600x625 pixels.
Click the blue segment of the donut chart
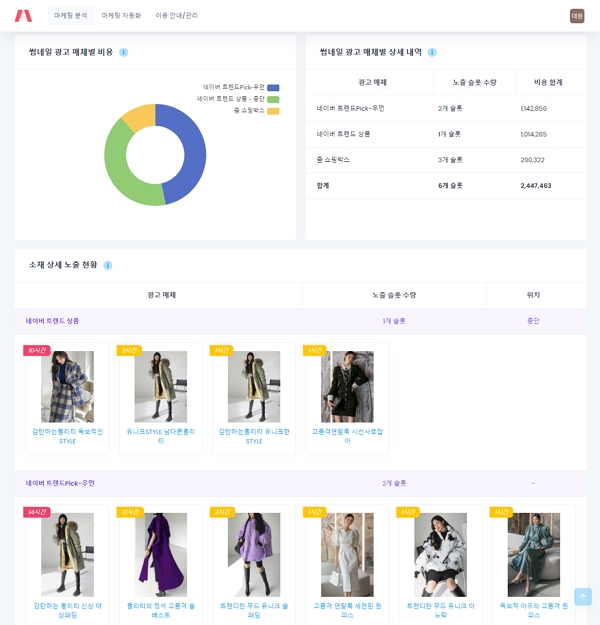(185, 150)
